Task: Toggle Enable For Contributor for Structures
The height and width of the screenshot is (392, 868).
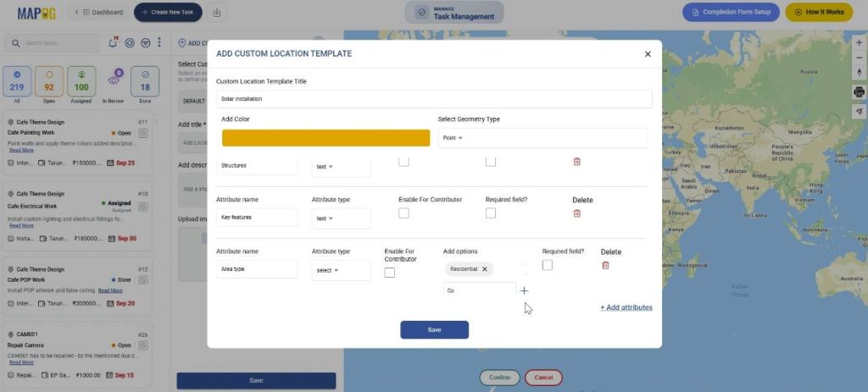Action: click(403, 162)
